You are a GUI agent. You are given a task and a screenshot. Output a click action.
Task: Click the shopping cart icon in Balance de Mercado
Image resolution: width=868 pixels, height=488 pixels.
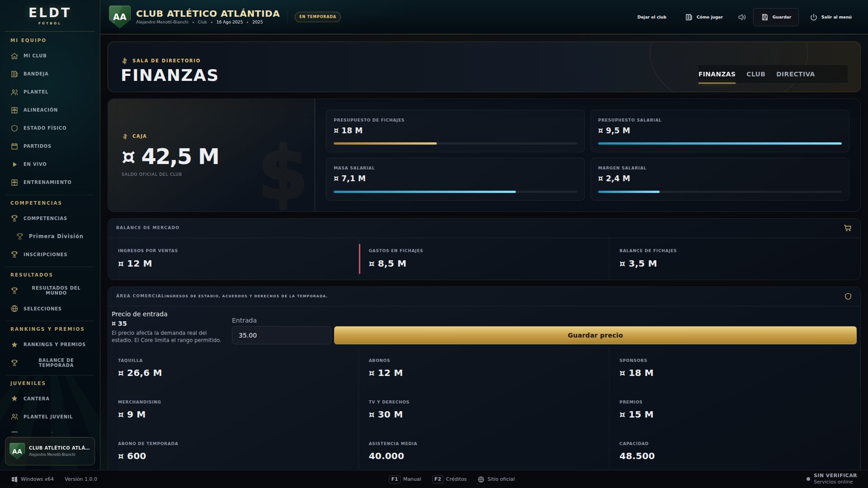(x=848, y=228)
